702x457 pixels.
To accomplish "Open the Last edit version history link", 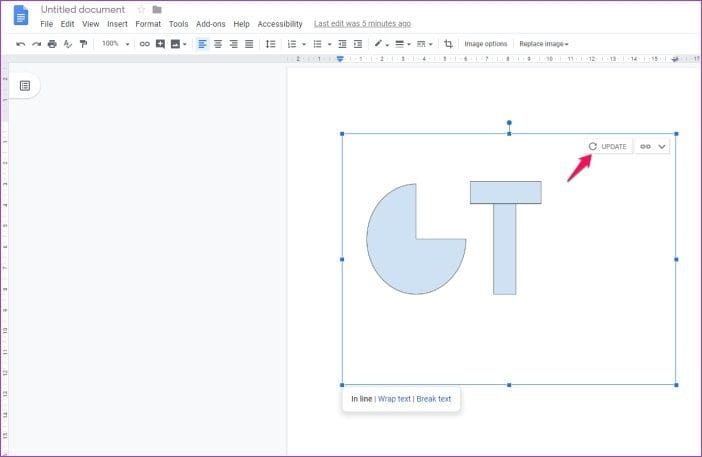I will 362,24.
